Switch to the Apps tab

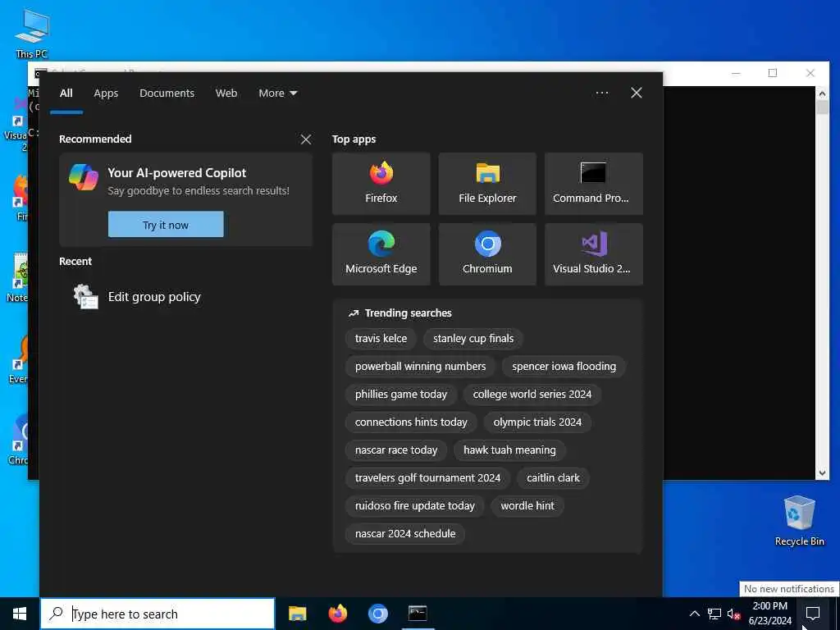106,94
